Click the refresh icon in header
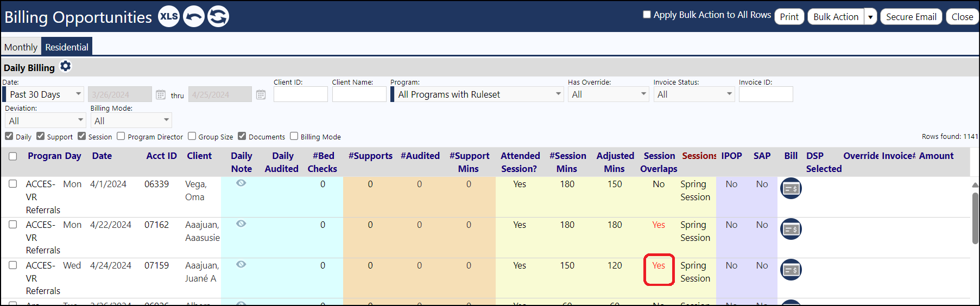The height and width of the screenshot is (306, 980). pos(218,16)
